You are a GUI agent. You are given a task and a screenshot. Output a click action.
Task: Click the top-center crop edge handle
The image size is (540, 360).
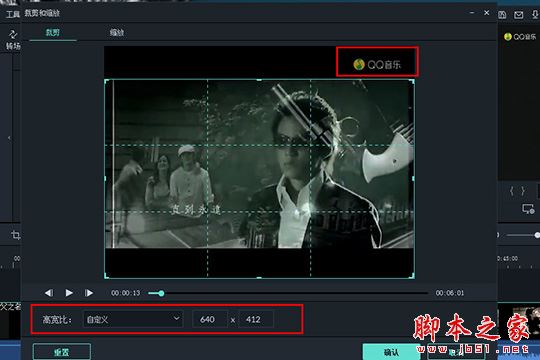tap(259, 80)
